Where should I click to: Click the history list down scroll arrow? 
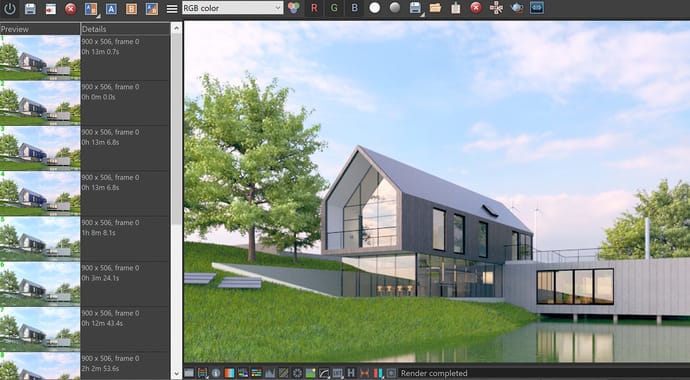[176, 374]
